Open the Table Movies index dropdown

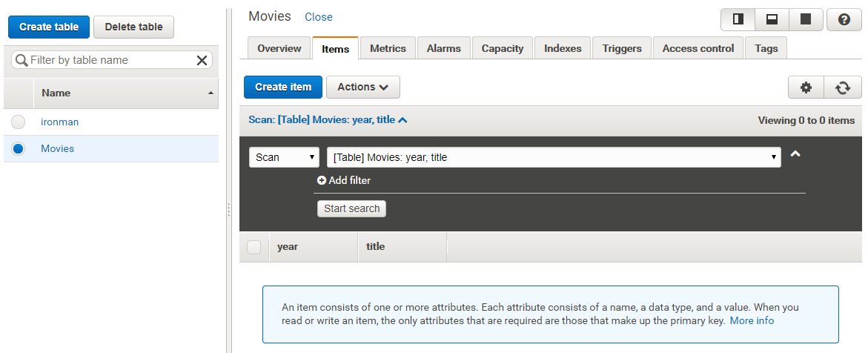point(553,157)
